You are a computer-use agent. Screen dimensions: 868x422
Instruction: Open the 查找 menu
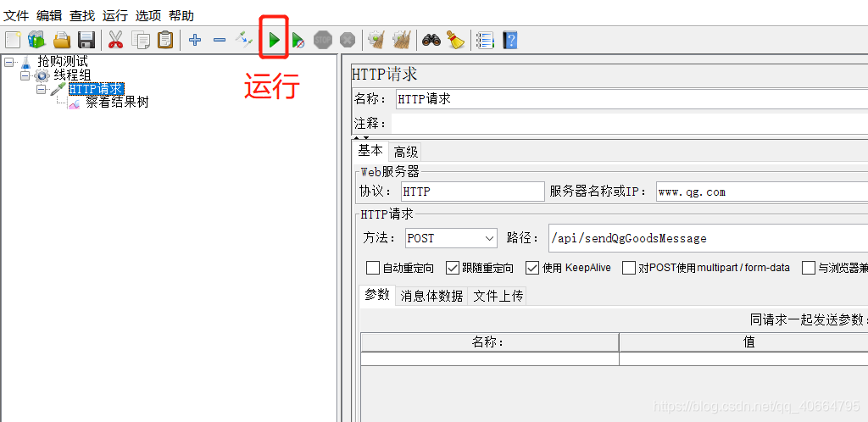[82, 15]
